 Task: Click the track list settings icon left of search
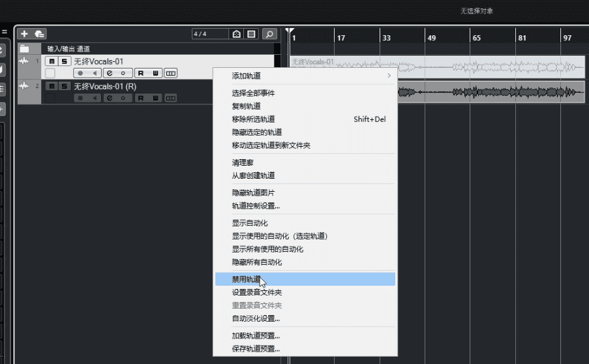click(251, 34)
